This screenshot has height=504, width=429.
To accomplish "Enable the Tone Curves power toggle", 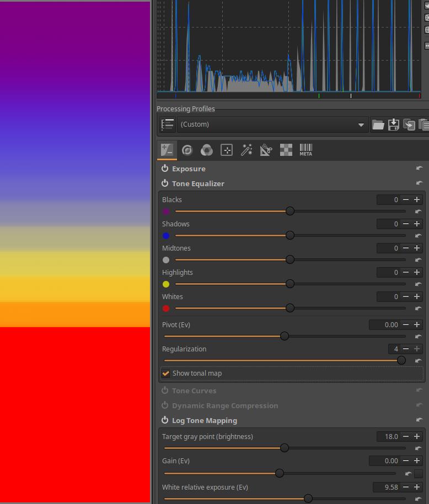I will [165, 391].
